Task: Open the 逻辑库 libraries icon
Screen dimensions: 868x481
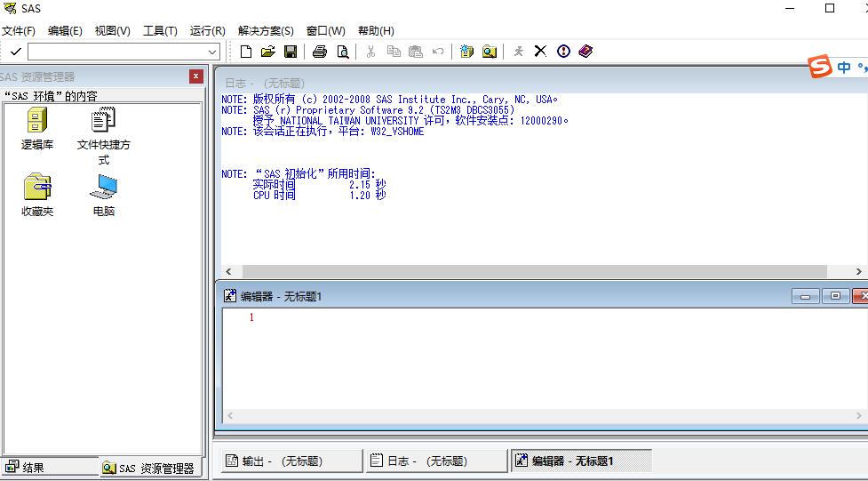Action: [x=37, y=129]
